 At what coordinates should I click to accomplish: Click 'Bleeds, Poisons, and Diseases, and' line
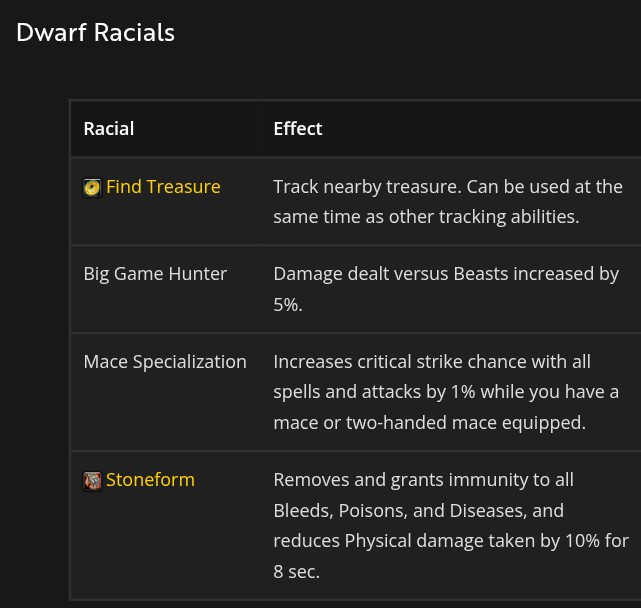[x=419, y=511]
